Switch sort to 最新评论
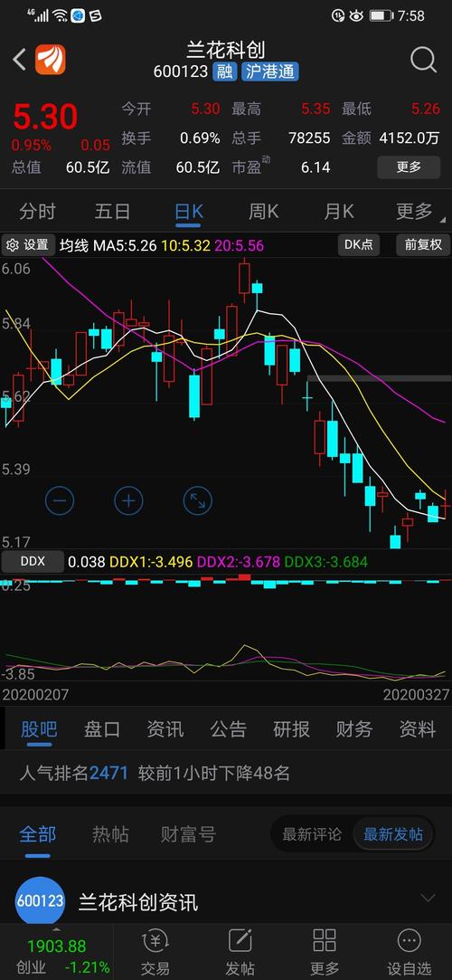The image size is (452, 980). (312, 833)
